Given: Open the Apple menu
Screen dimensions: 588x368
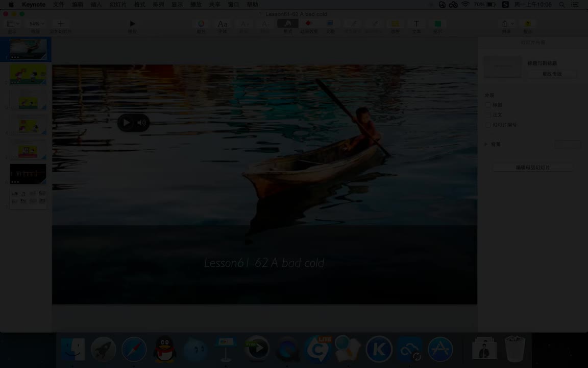Looking at the screenshot, I should (11, 5).
